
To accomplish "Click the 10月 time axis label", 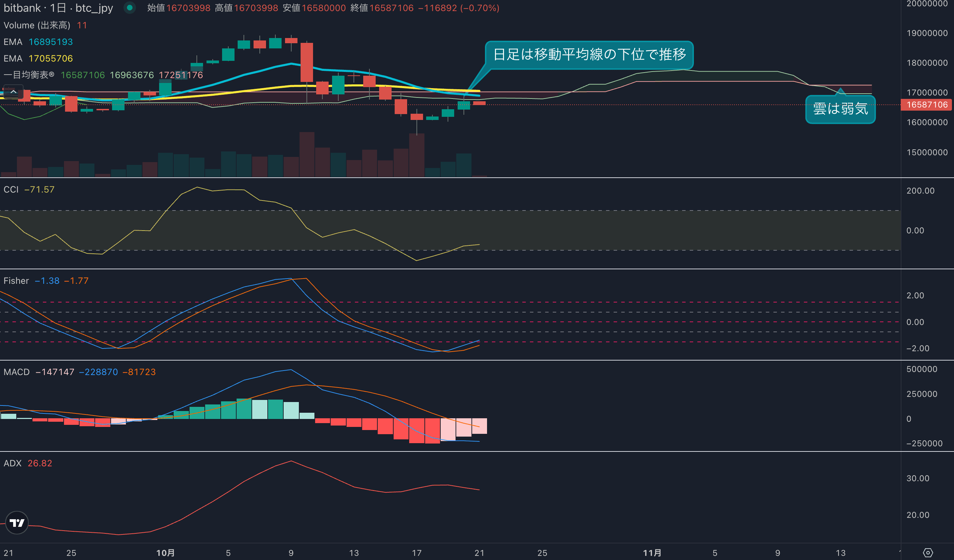I will (x=165, y=553).
